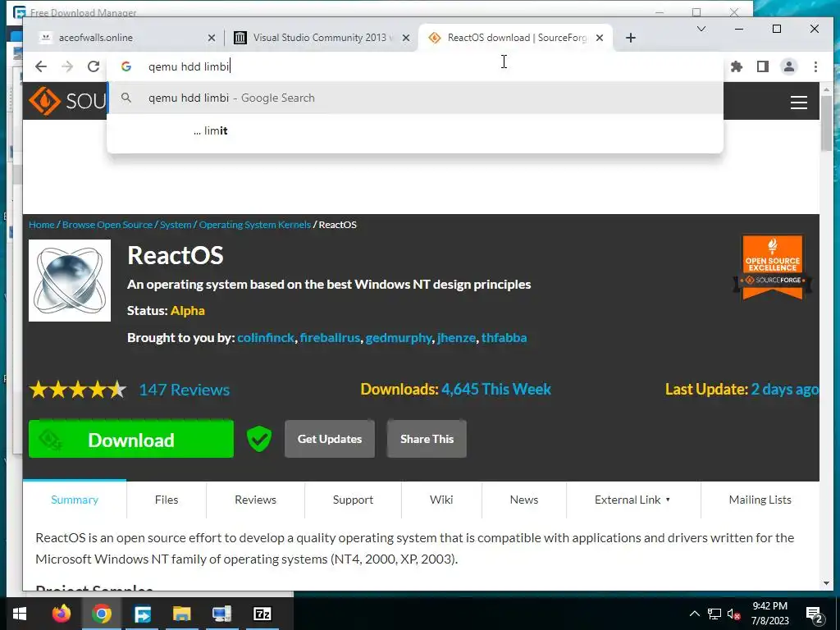Screen dimensions: 840x630
Task: Launch Firefox from the taskbar
Action: click(61, 614)
